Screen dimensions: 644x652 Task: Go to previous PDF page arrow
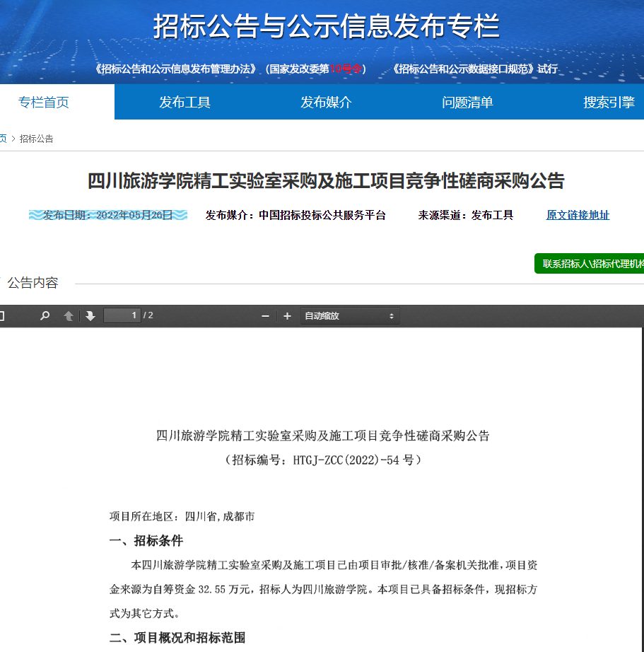tap(69, 316)
